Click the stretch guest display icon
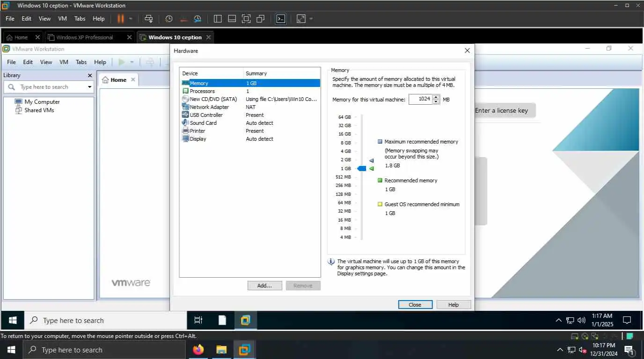 (301, 19)
